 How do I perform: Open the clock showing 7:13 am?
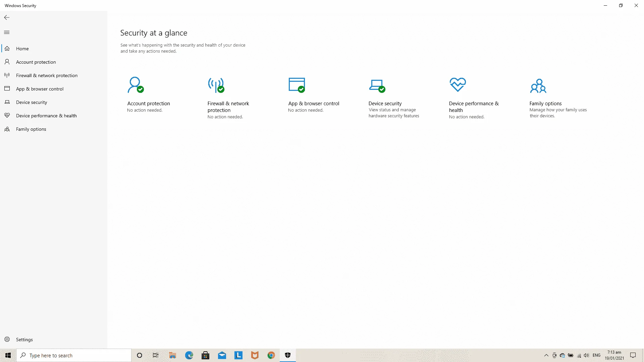coord(614,355)
